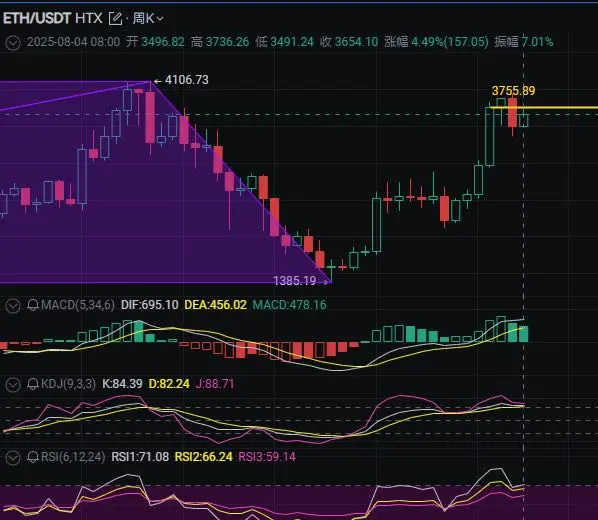The height and width of the screenshot is (520, 598).
Task: Open the 周K timeframe dropdown
Action: (x=148, y=18)
